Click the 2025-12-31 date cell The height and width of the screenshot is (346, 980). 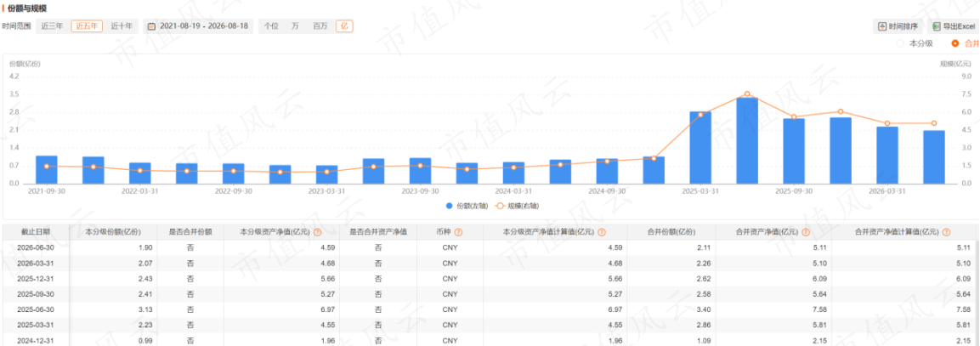[37, 279]
